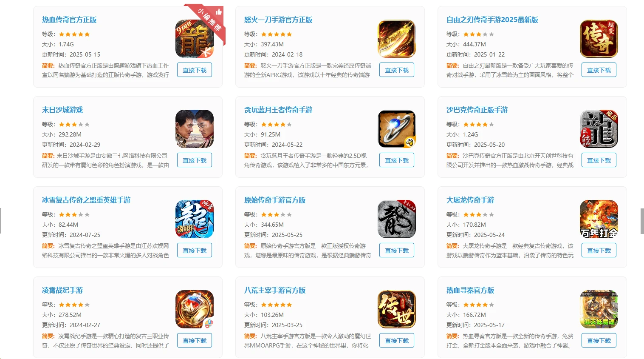Click the 贪玩蓝月王者传奇 icon
This screenshot has height=359, width=644.
397,129
